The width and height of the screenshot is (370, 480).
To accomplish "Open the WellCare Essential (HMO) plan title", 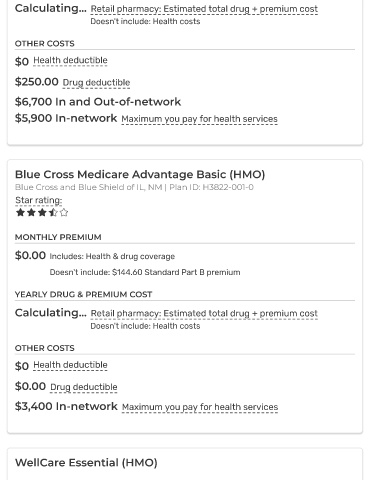I will coord(86,463).
